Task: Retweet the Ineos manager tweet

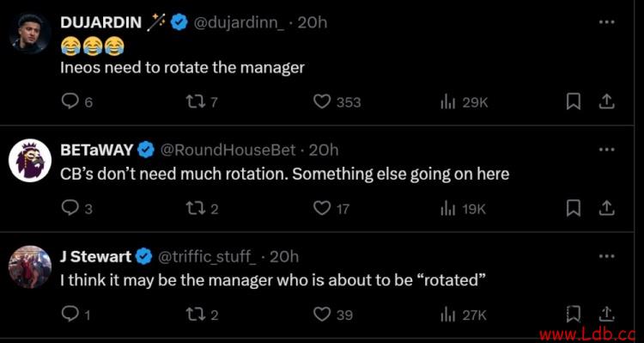Action: coord(194,101)
